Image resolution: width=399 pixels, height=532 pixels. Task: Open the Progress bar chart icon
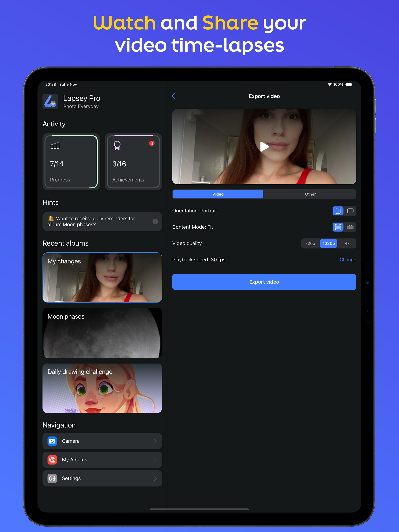pos(55,146)
